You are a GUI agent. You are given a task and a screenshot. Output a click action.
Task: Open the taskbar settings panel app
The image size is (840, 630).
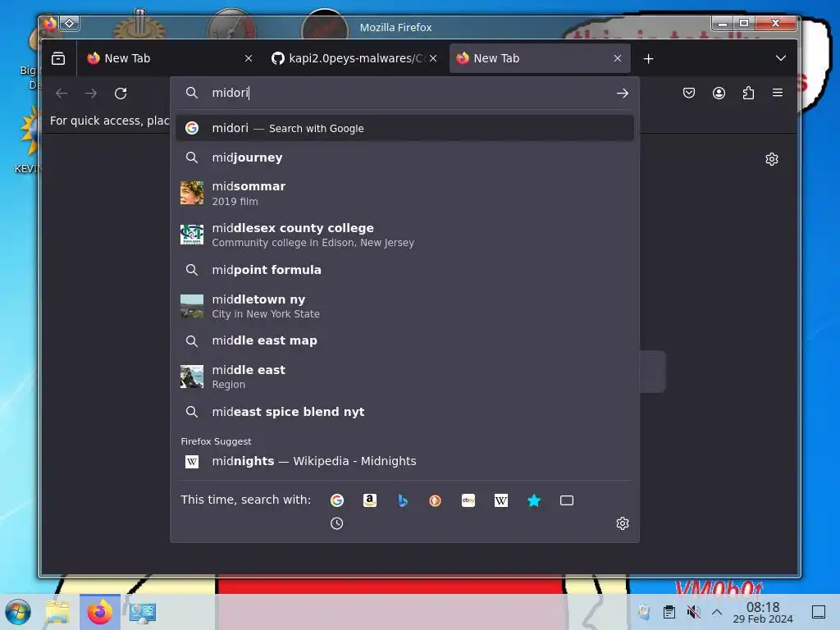point(143,612)
